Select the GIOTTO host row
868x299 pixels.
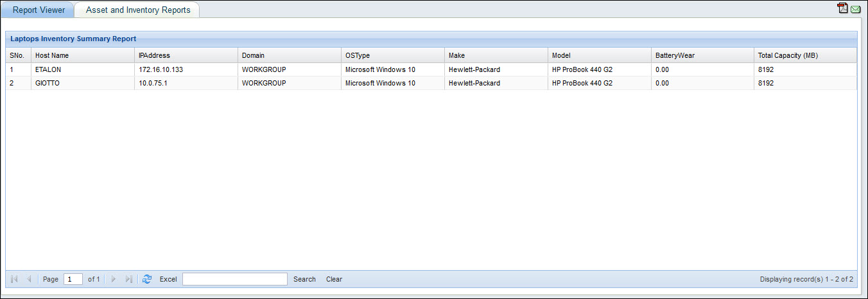click(x=48, y=83)
